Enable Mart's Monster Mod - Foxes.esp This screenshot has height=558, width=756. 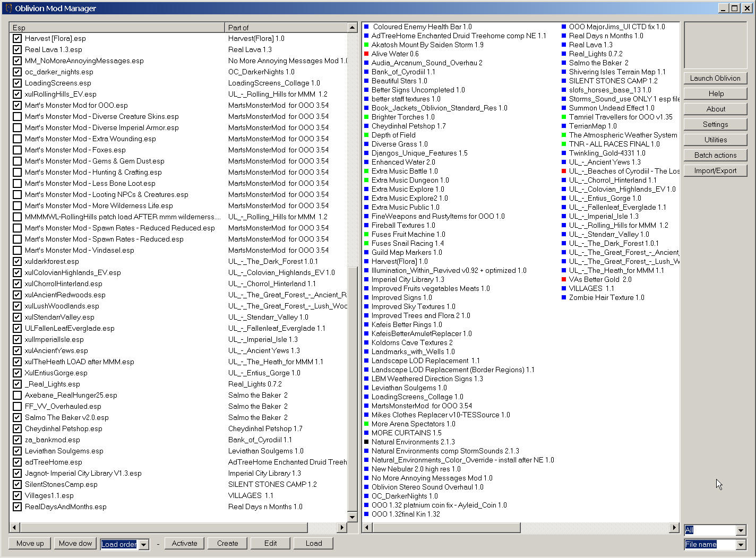pos(17,150)
